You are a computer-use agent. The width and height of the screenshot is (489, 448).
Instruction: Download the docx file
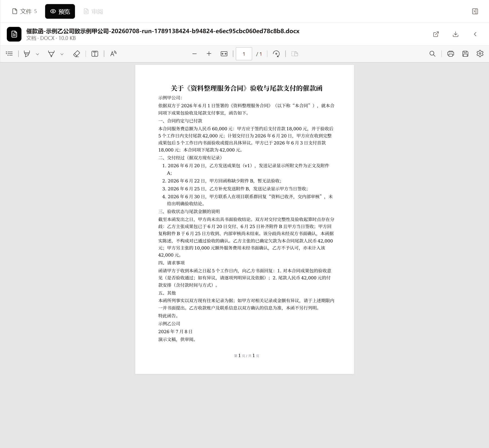pyautogui.click(x=456, y=34)
